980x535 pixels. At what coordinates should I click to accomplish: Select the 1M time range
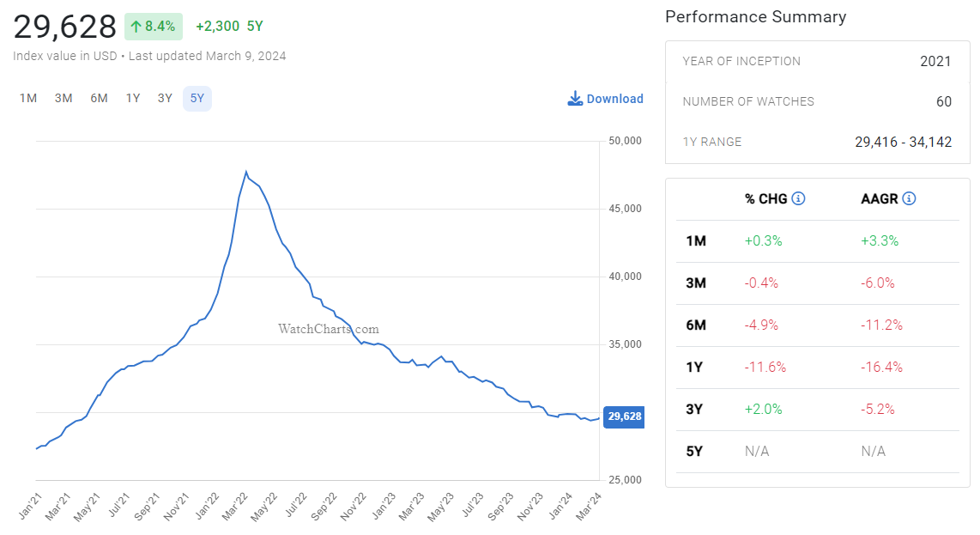tap(28, 99)
